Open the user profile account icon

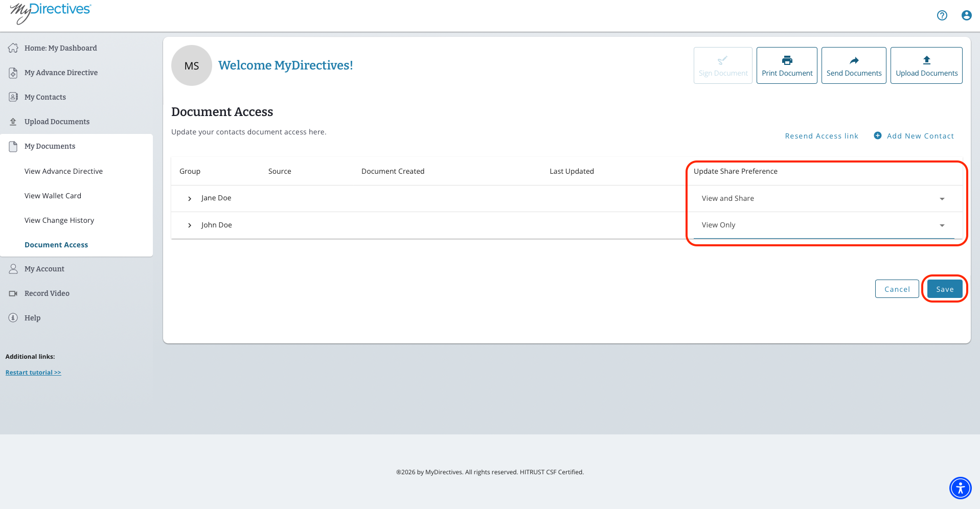coord(966,15)
